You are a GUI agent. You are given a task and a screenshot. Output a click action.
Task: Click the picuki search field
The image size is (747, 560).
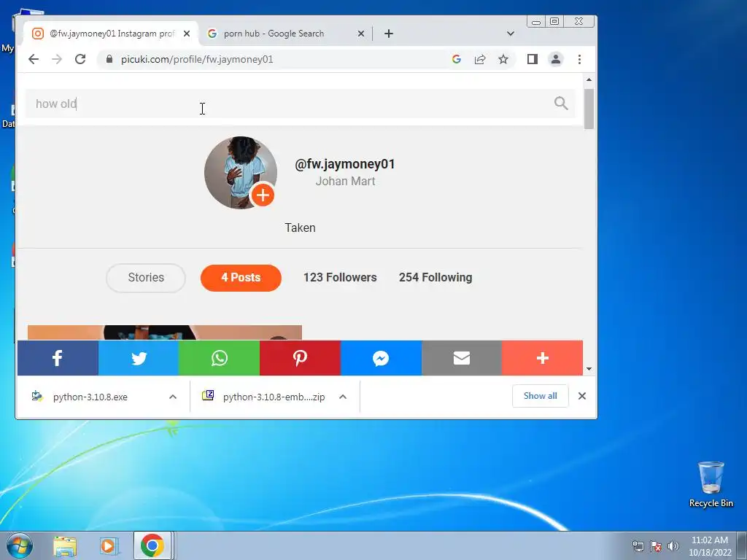pyautogui.click(x=300, y=104)
